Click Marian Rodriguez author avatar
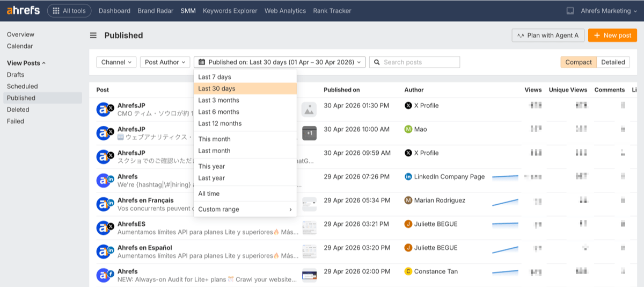The height and width of the screenshot is (287, 644). click(408, 200)
